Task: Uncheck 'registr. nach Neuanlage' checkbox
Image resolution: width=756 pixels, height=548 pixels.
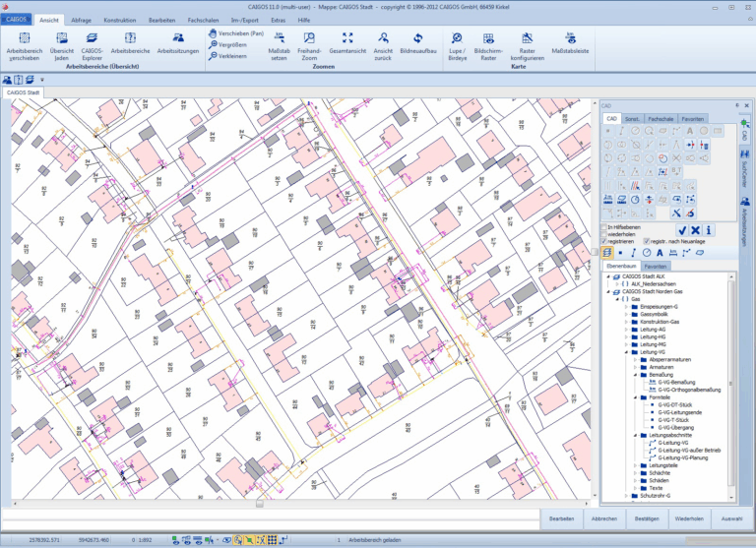Action: click(x=646, y=241)
